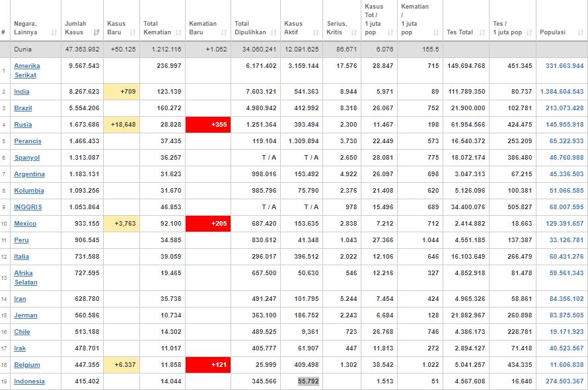Image resolution: width=588 pixels, height=390 pixels.
Task: Sort by the Negara, Lainnya column arrows
Action: (54, 32)
